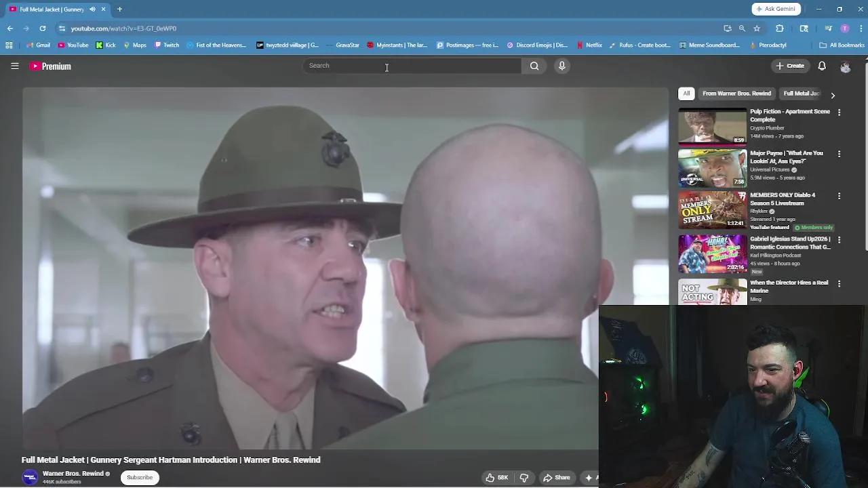This screenshot has height=488, width=868.
Task: Open the Chrome media controls icon
Action: point(828,28)
